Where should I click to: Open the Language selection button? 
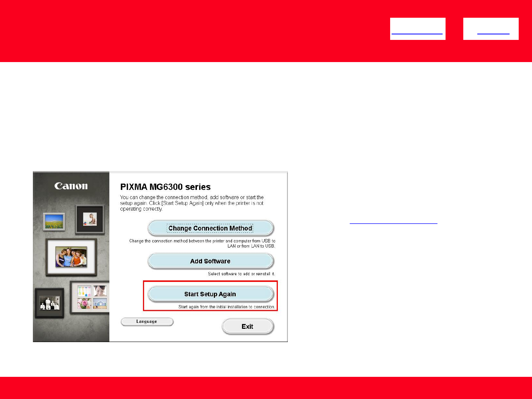point(147,322)
